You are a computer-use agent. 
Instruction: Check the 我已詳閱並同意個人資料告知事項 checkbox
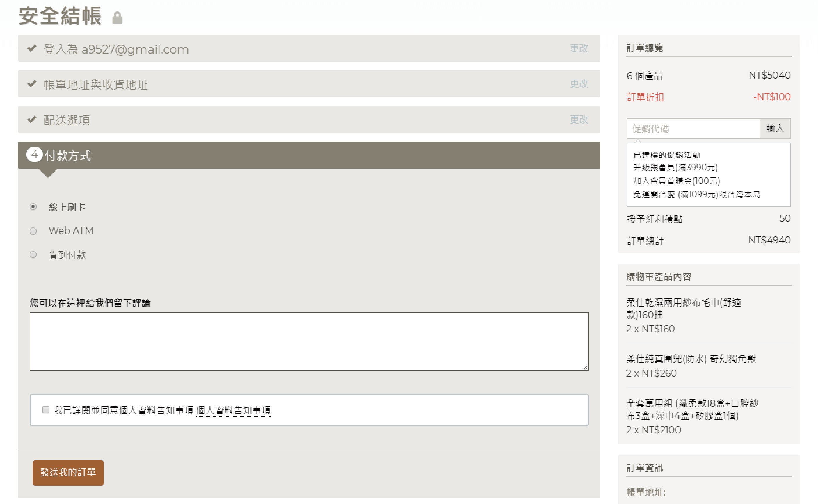coord(46,410)
